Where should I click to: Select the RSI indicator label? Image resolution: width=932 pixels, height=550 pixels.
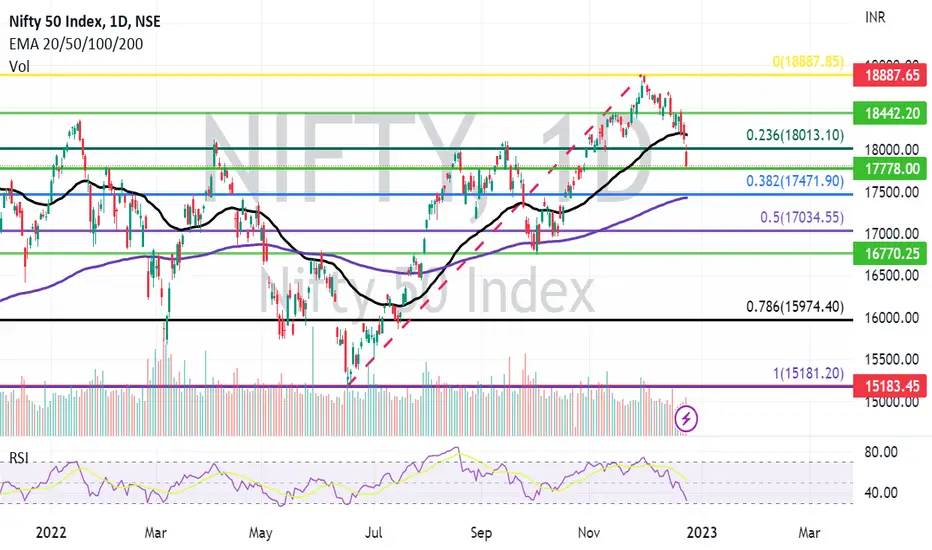coord(18,458)
